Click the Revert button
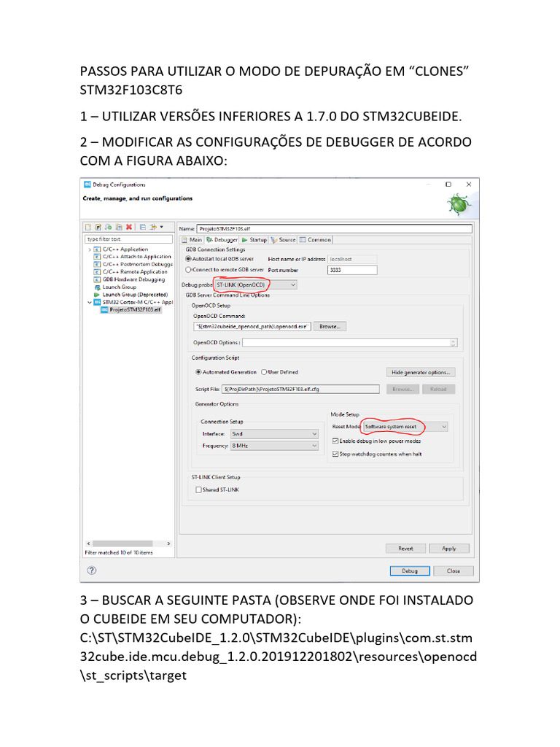 pos(405,549)
